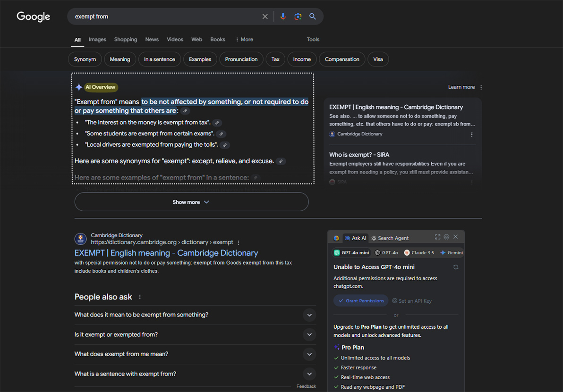This screenshot has width=563, height=392.
Task: Open source link after 'certain exams' example
Action: (x=221, y=134)
